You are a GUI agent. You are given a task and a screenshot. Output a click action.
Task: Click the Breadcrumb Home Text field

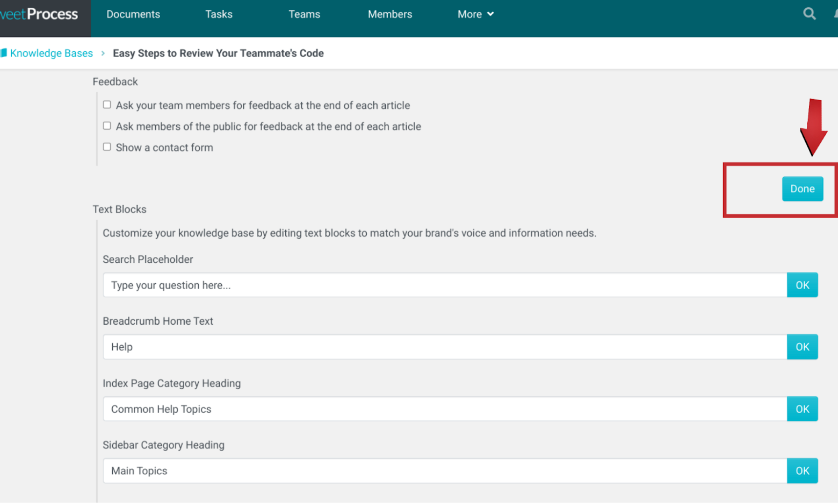pos(445,347)
